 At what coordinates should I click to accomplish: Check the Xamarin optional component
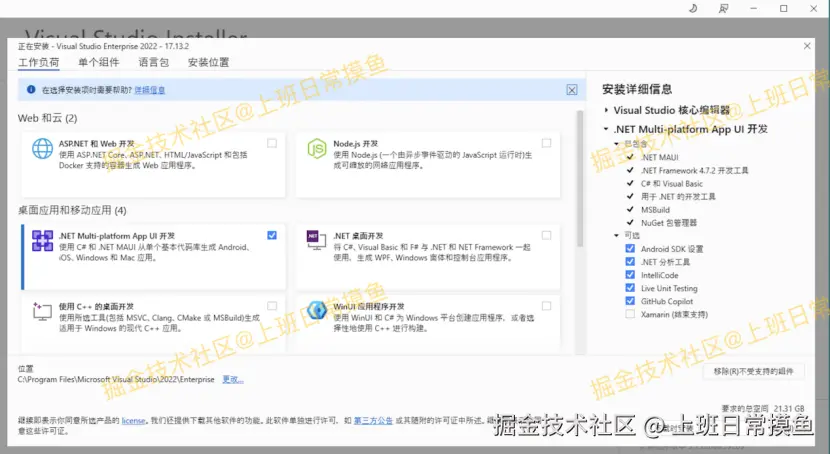click(x=630, y=314)
